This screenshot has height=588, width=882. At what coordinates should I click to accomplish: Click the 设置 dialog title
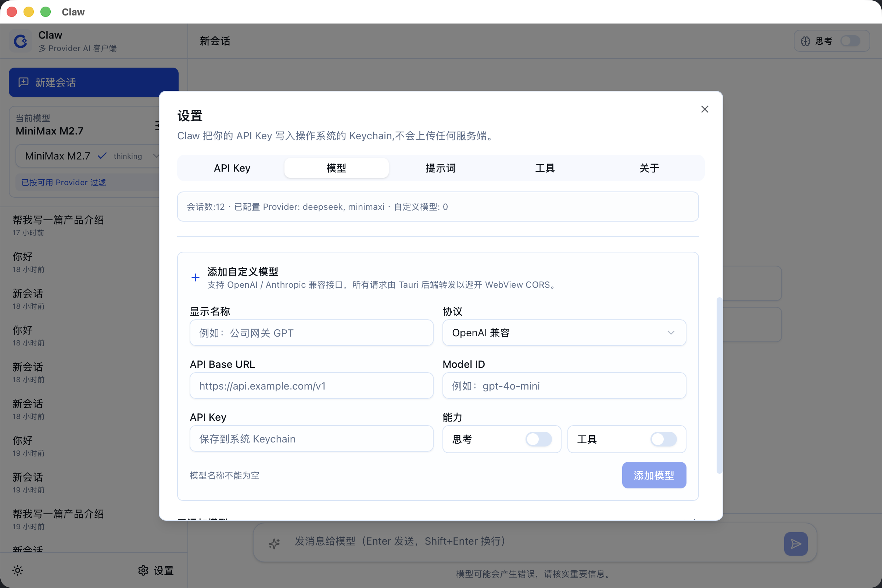[190, 116]
